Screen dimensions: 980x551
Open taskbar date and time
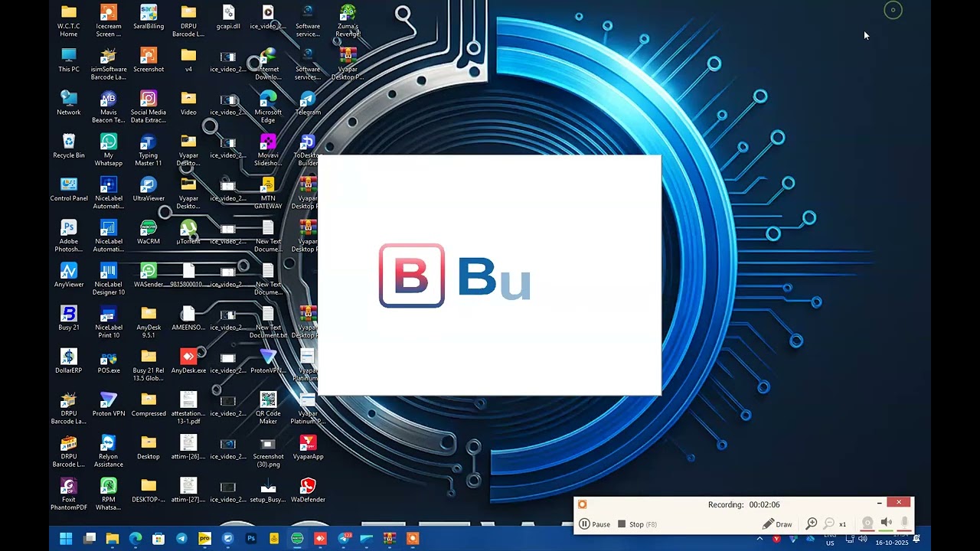click(x=892, y=539)
